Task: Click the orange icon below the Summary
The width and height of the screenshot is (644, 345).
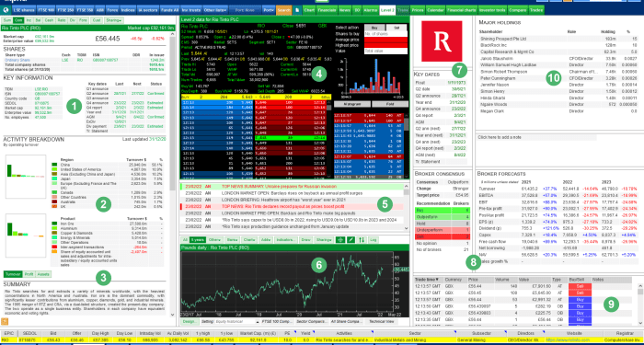Action: pos(6,322)
